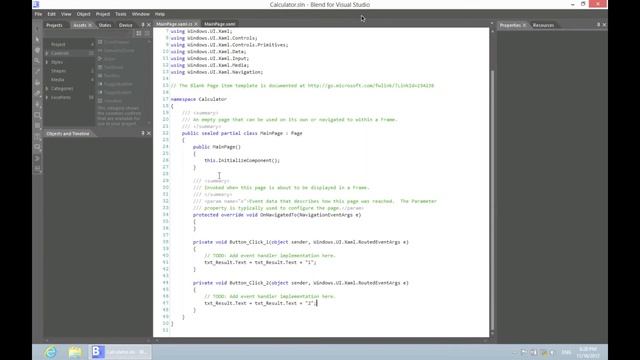Image resolution: width=640 pixels, height=360 pixels.
Task: Close the MainPage.xaml.cs document tab
Action: coord(196,24)
